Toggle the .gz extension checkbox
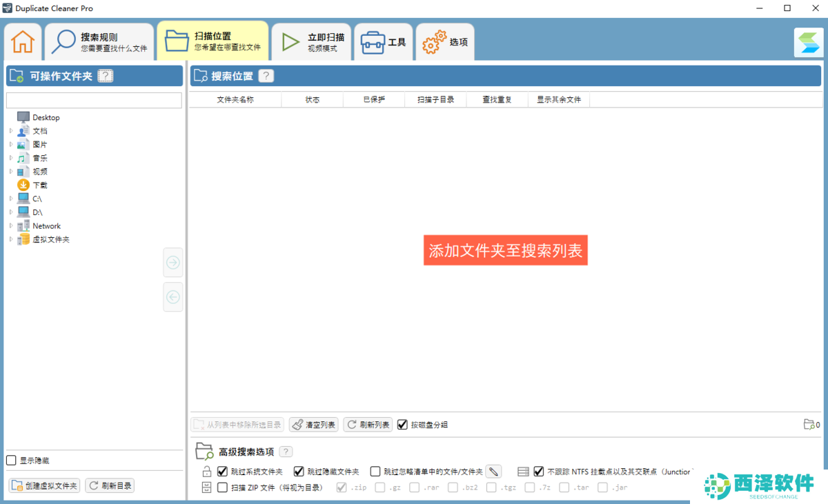 pos(380,487)
